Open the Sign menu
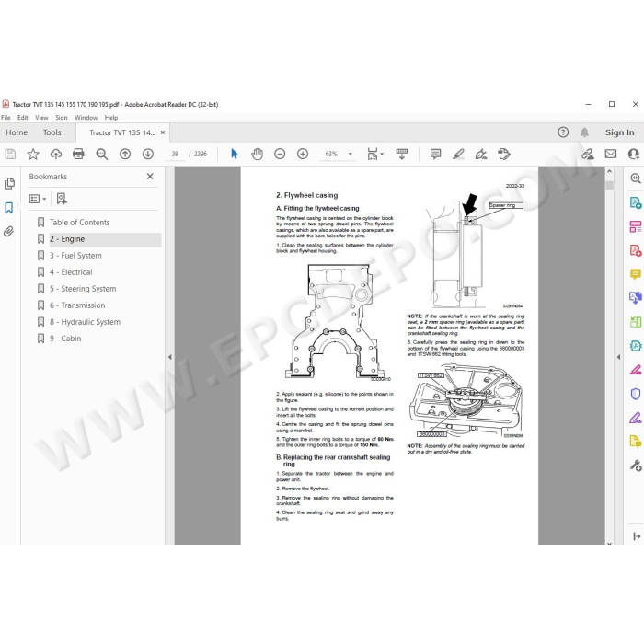644x644 pixels. click(x=62, y=118)
